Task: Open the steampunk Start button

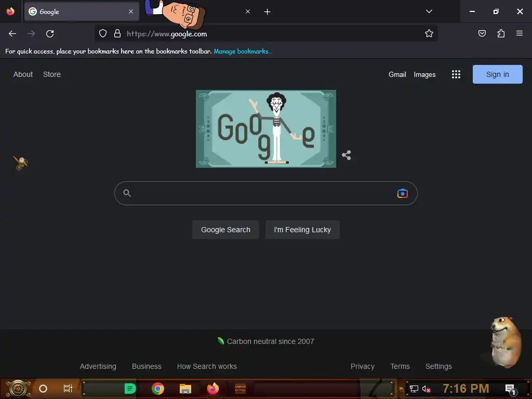Action: [x=18, y=389]
